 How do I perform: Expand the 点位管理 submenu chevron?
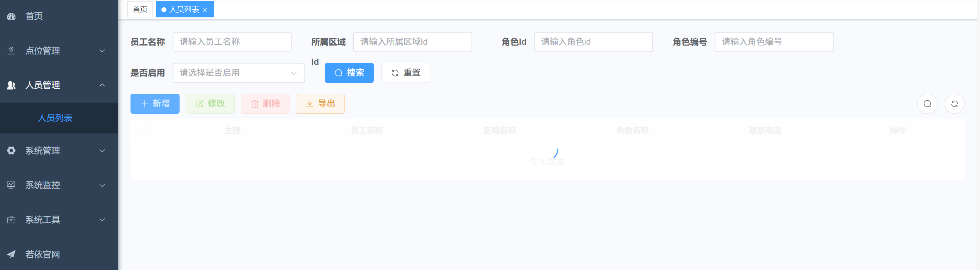click(x=102, y=51)
